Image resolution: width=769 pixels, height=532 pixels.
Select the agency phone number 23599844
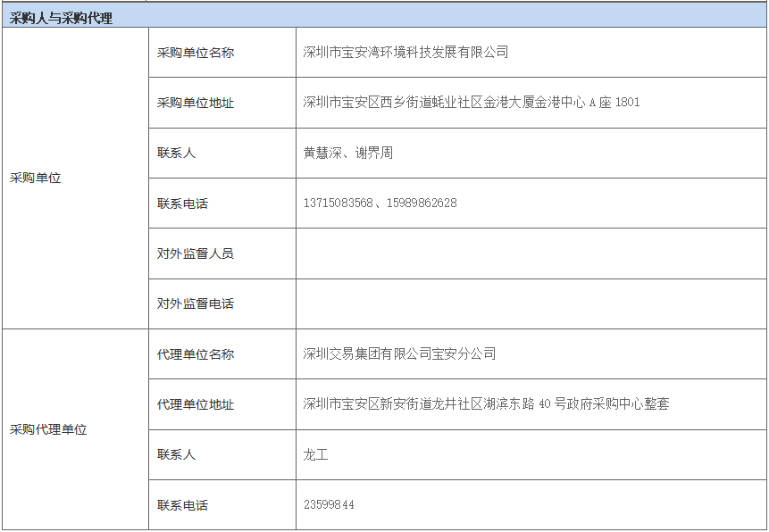[329, 505]
